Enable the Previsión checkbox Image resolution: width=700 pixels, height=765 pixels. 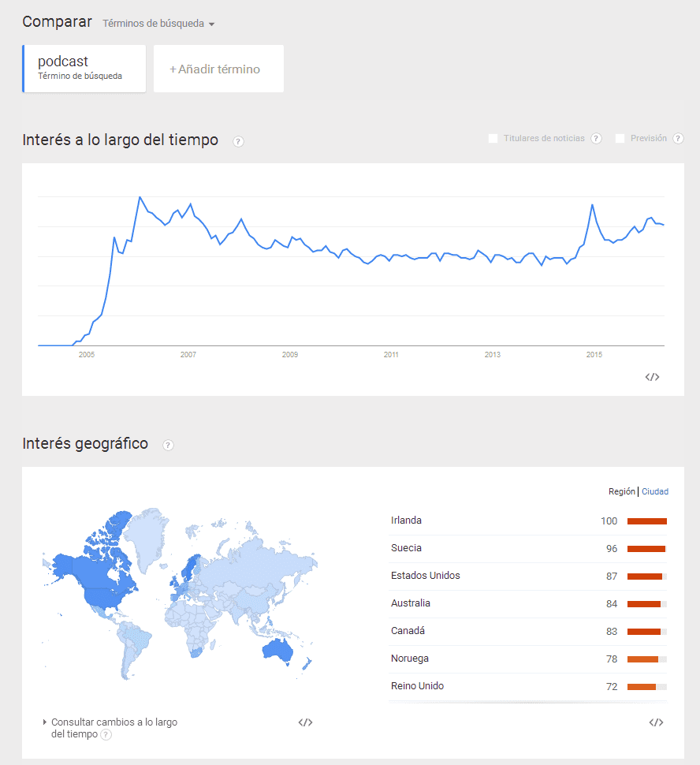620,139
